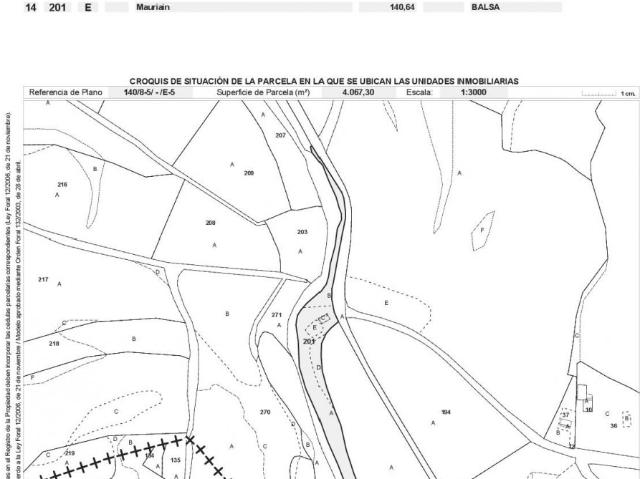
Task: Click parcel 270 number
Action: (265, 412)
